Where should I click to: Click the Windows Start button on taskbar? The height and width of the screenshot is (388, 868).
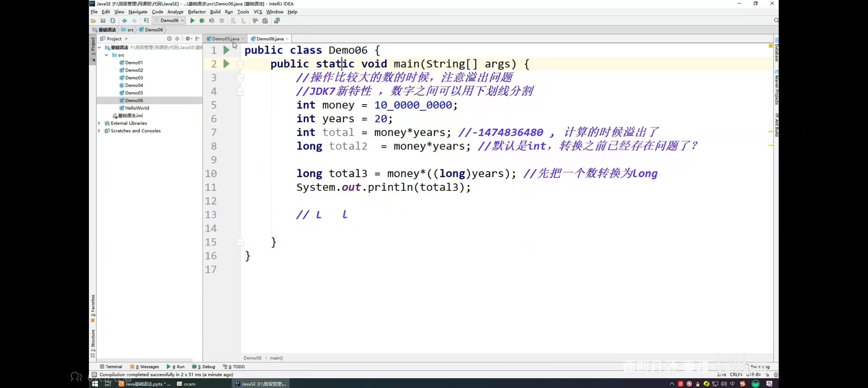(x=95, y=384)
